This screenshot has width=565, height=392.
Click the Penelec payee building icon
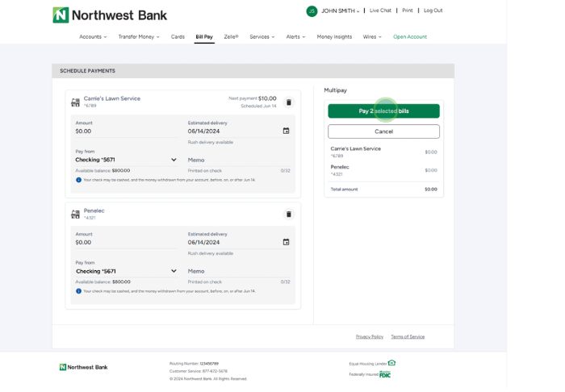(76, 215)
